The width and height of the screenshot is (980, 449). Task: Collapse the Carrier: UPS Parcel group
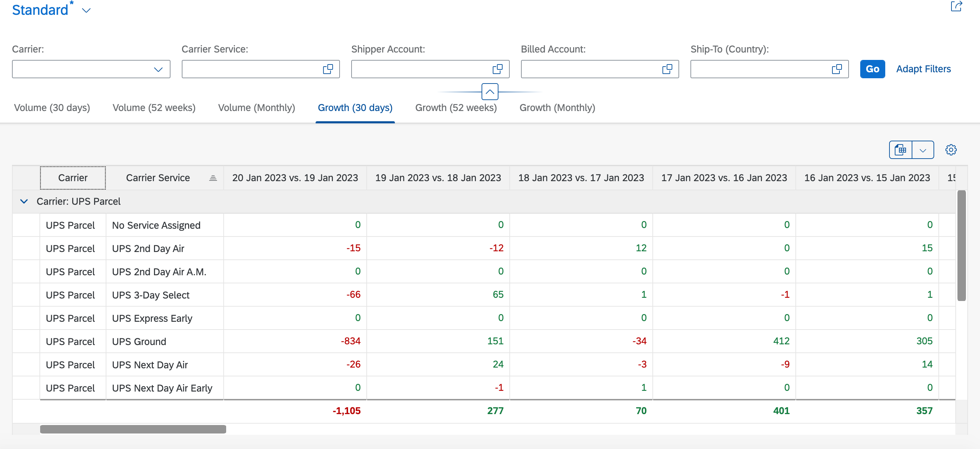(24, 201)
